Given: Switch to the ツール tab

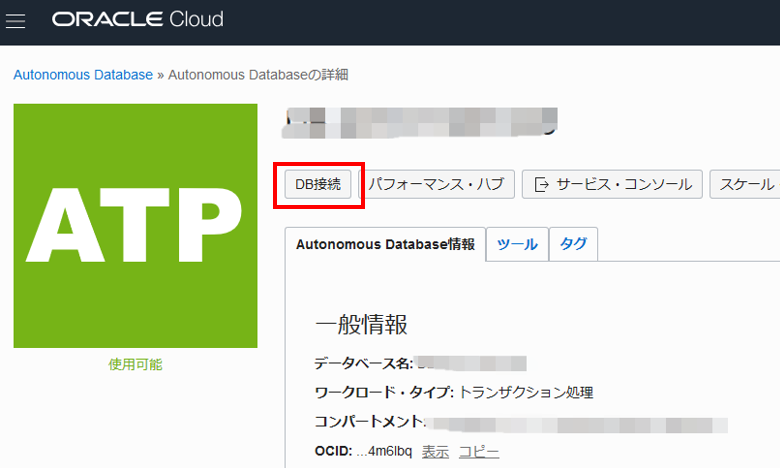Looking at the screenshot, I should [x=517, y=244].
